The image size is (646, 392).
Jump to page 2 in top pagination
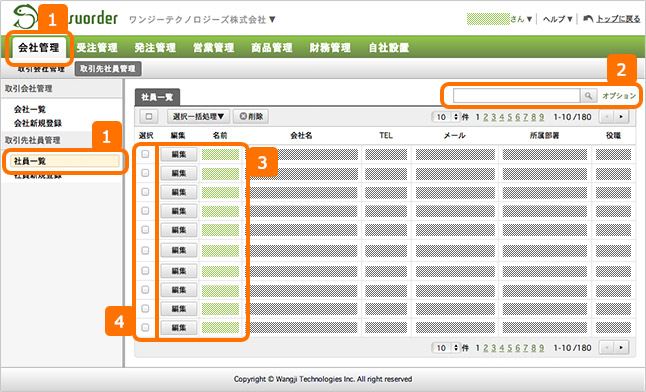(x=485, y=117)
